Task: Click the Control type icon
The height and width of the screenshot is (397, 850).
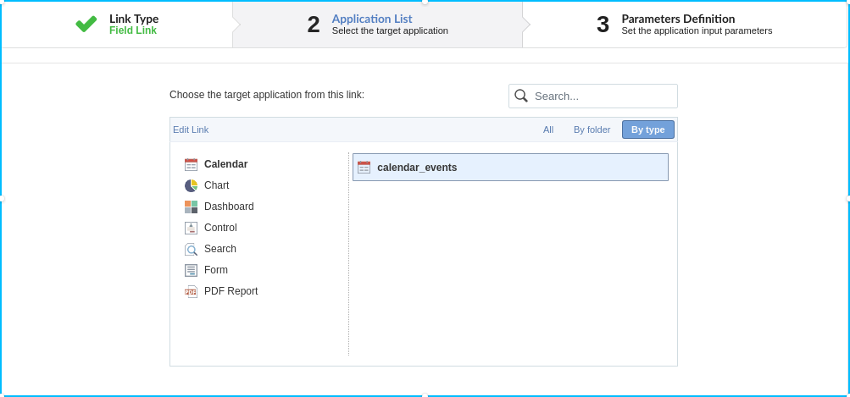Action: (191, 228)
